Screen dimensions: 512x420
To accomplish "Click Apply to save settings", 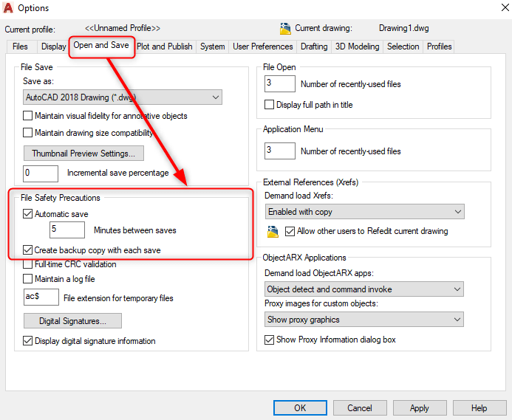I will coord(420,408).
